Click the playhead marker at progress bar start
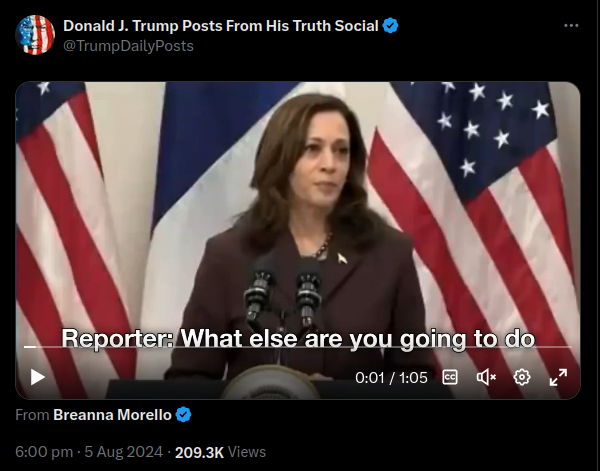The width and height of the screenshot is (600, 471). point(30,347)
